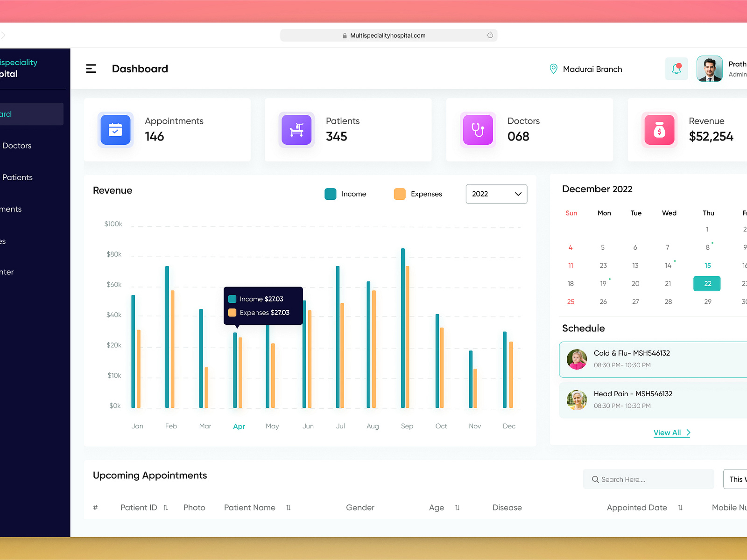This screenshot has width=747, height=560.
Task: Open Patients from the sidebar
Action: [x=17, y=177]
